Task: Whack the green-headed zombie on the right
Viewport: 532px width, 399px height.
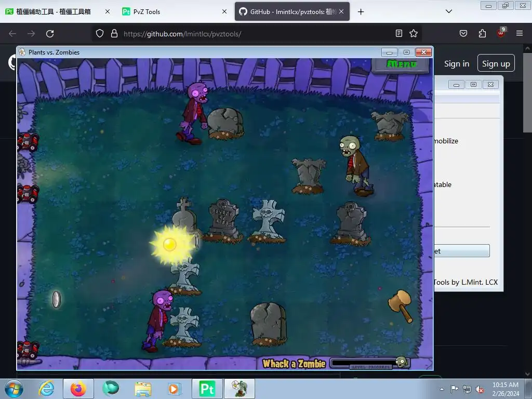Action: coord(356,165)
